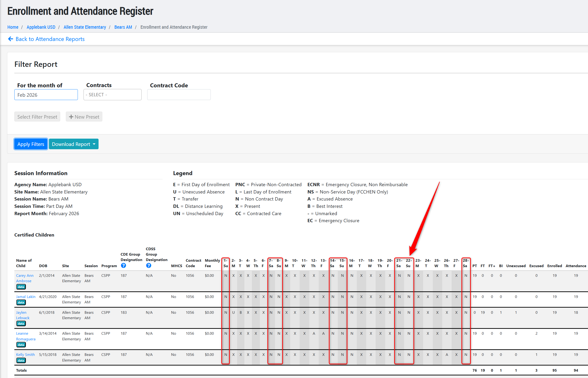Open the Select Filter Preset dropdown
588x378 pixels.
(37, 117)
